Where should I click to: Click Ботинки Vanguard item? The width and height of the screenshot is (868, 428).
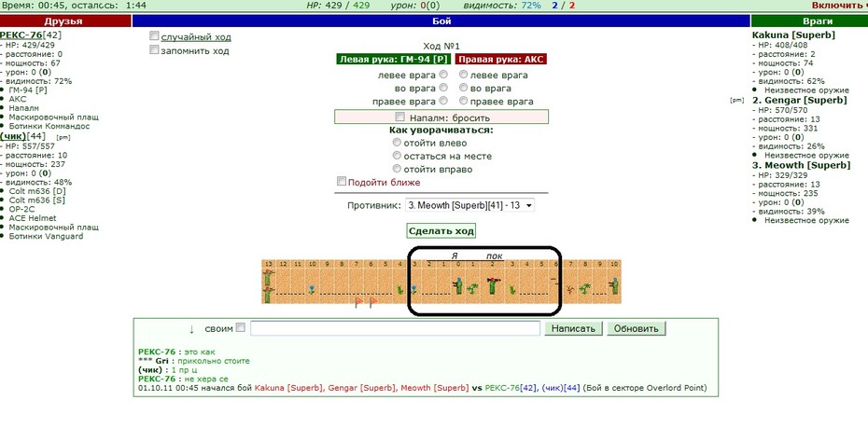point(46,236)
